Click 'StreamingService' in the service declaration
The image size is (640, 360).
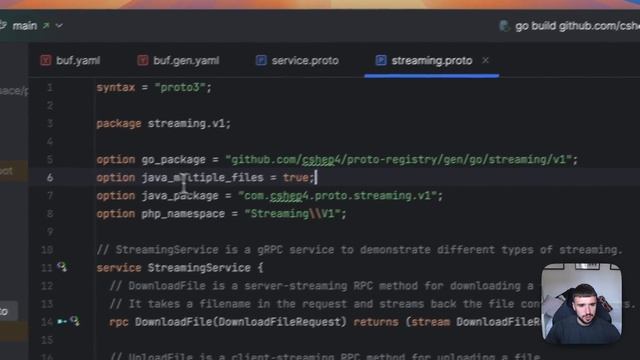tap(199, 268)
